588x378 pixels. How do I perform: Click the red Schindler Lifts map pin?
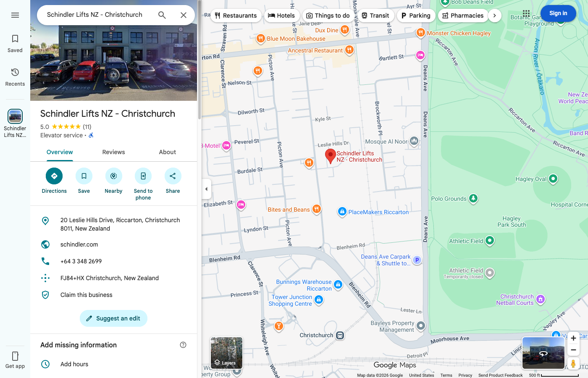point(331,156)
